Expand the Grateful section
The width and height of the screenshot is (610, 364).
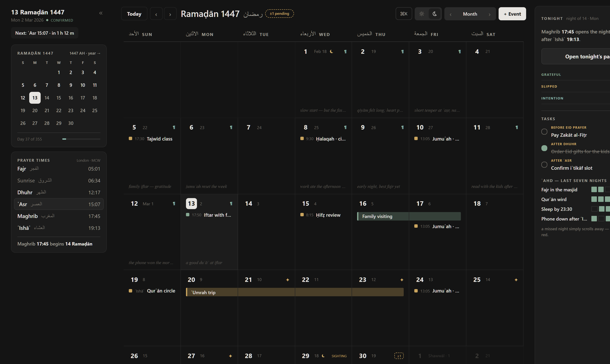575,74
